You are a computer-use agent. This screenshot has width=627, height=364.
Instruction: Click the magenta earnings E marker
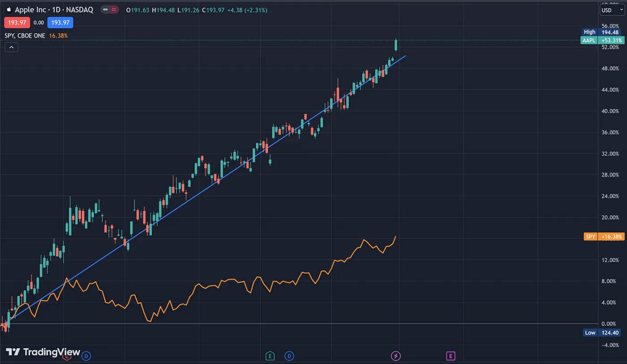coord(450,356)
